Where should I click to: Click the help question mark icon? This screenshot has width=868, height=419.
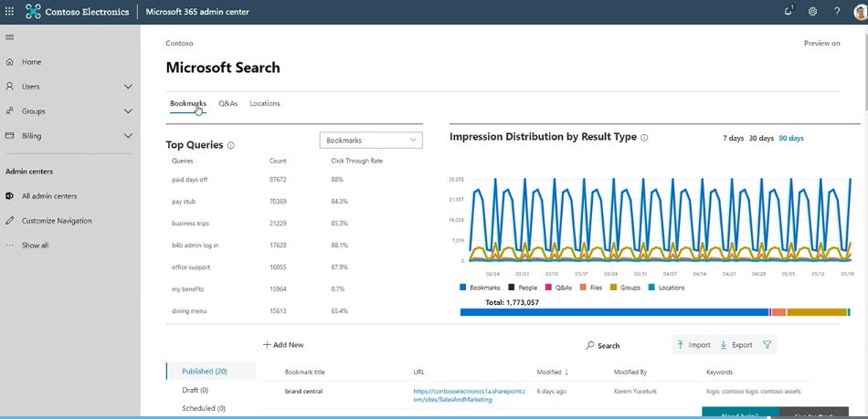(837, 12)
